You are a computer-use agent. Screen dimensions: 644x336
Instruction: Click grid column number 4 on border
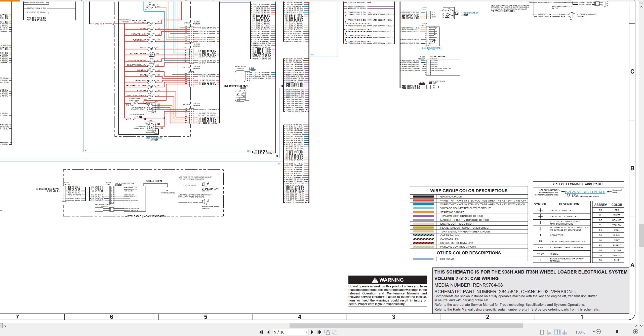[x=299, y=317]
